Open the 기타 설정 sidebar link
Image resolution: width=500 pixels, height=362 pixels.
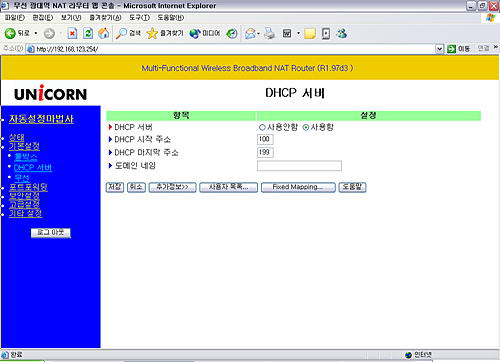point(26,213)
